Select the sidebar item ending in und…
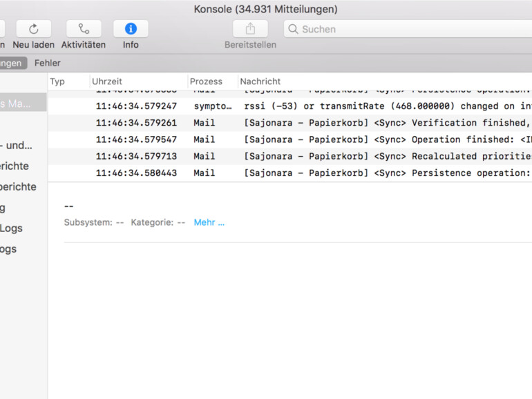Viewport: 532px width, 399px height. point(16,146)
